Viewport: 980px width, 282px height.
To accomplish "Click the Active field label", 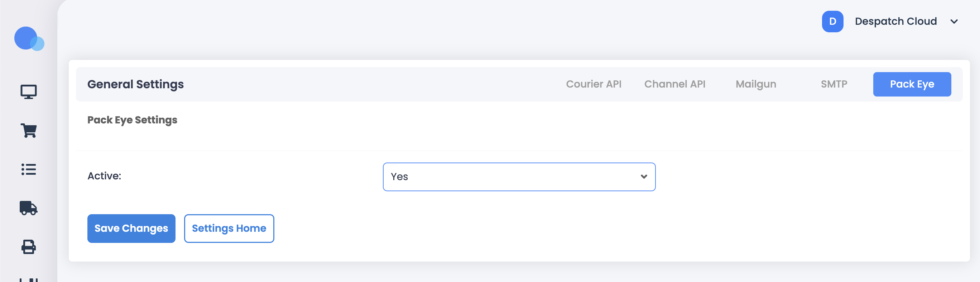I will pos(104,176).
